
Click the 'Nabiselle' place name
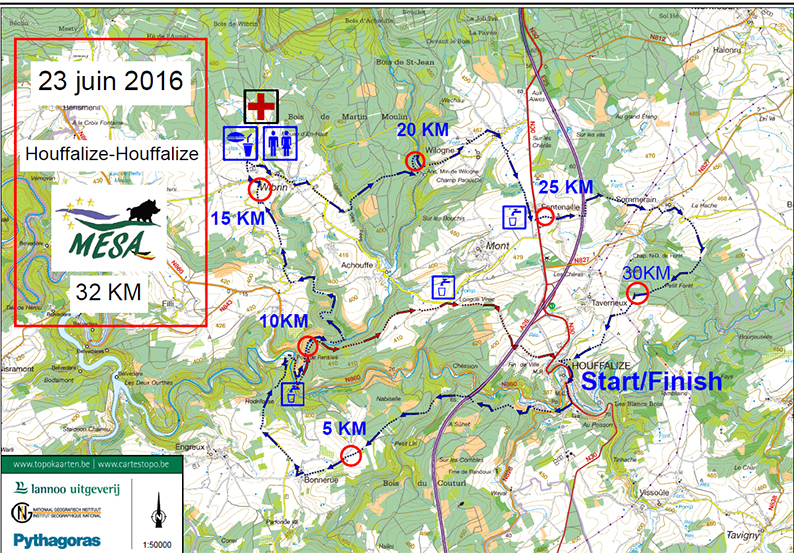tap(388, 399)
